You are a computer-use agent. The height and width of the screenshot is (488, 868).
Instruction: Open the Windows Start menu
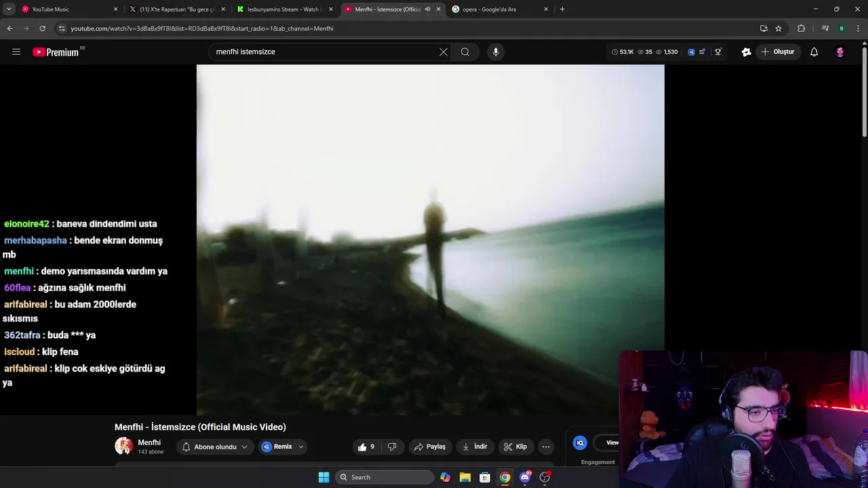point(323,477)
